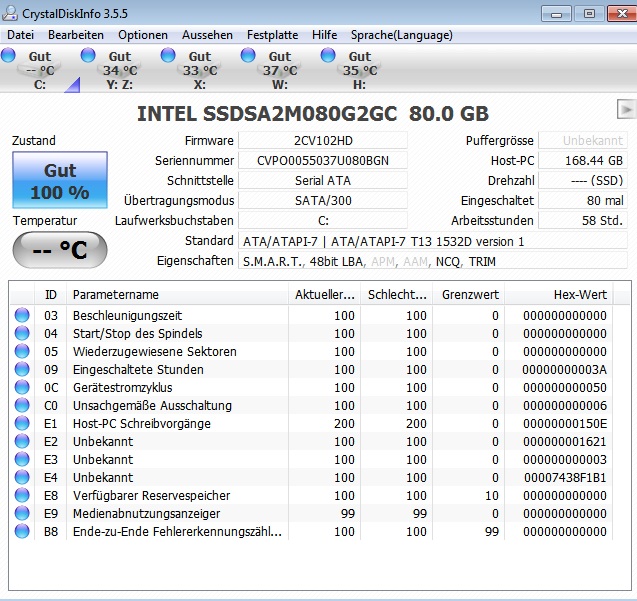Select the Y: Z: drive at 34 °C
This screenshot has height=601, width=637.
click(119, 70)
